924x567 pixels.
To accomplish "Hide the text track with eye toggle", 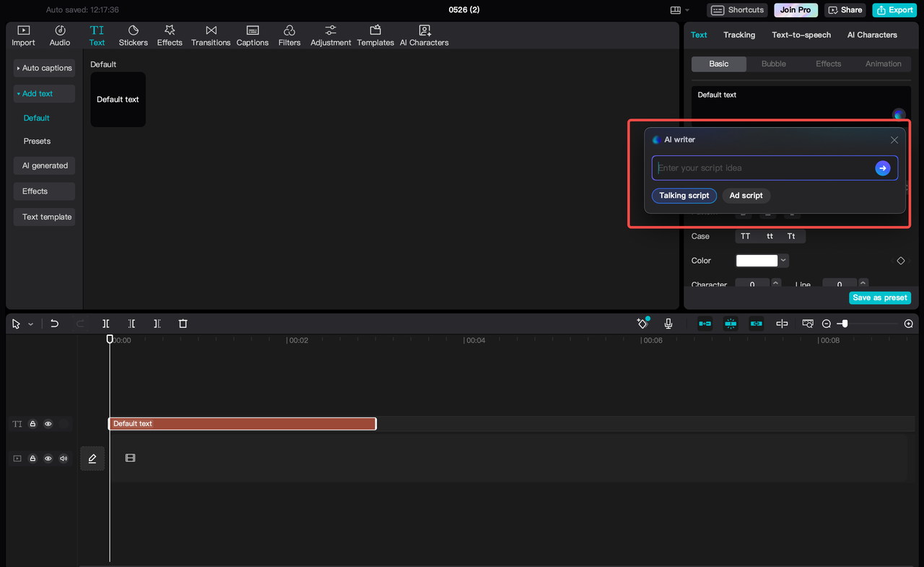I will 48,423.
